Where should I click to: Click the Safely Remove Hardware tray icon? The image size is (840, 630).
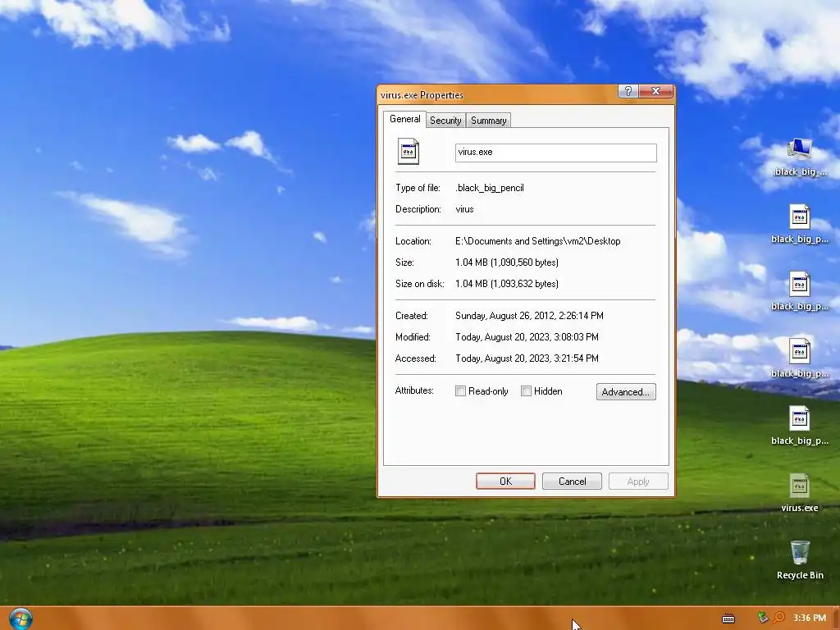762,618
